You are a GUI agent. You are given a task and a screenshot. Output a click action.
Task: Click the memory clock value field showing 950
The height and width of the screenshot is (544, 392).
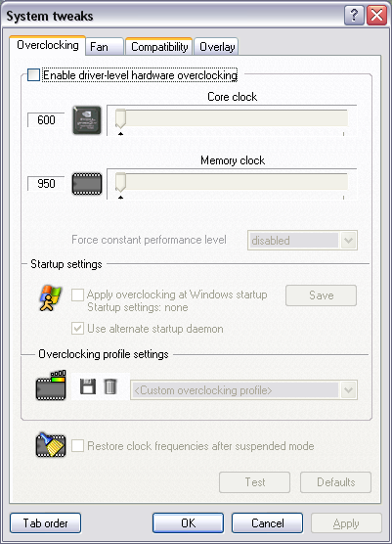pos(46,183)
